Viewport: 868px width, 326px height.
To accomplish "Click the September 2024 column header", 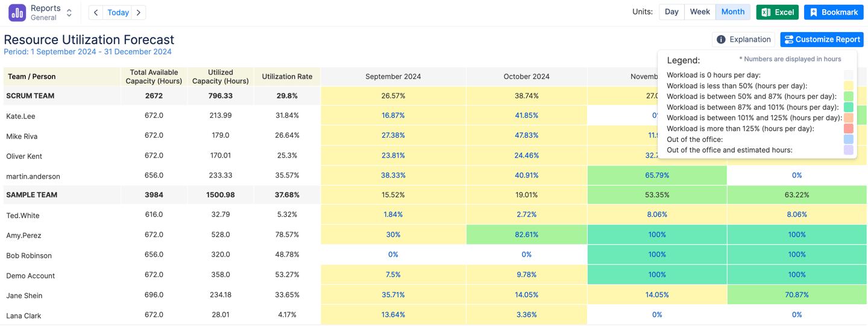I will [393, 77].
